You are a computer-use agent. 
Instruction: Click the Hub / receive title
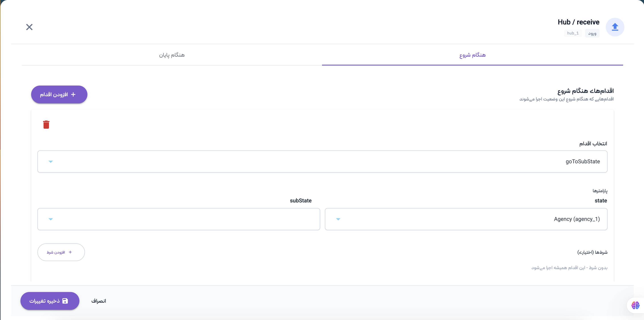click(x=578, y=22)
